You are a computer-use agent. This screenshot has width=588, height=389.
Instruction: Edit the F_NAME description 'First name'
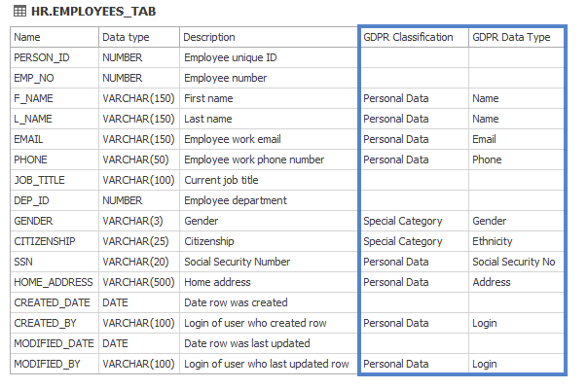point(208,98)
